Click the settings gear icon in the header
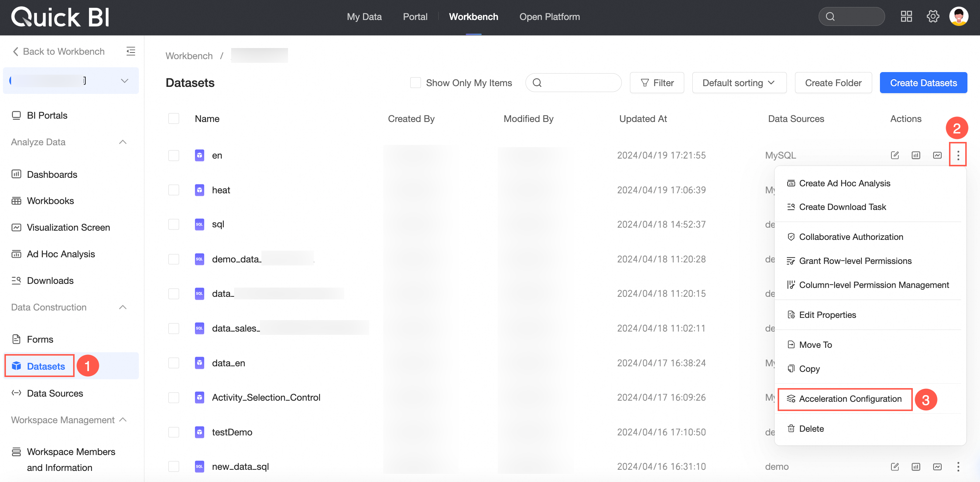The height and width of the screenshot is (482, 980). click(932, 16)
